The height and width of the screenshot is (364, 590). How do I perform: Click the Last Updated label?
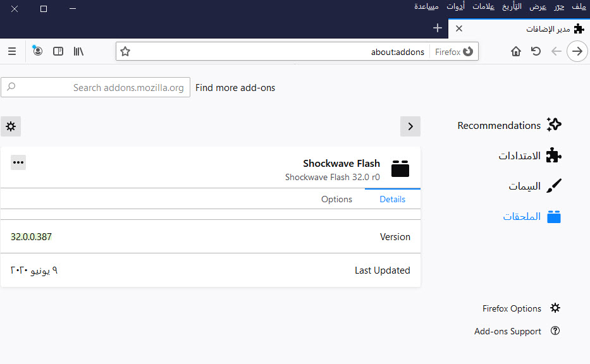383,270
